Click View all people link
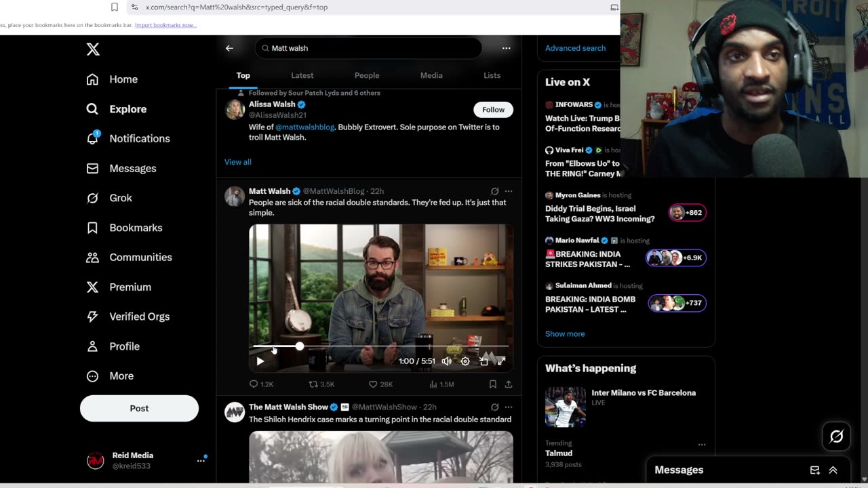The height and width of the screenshot is (488, 868). point(238,162)
